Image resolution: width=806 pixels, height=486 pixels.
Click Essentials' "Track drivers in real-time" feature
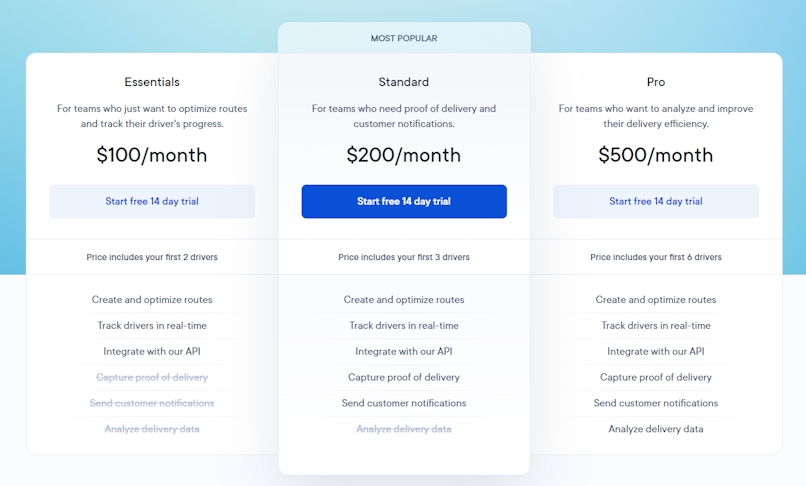click(152, 325)
